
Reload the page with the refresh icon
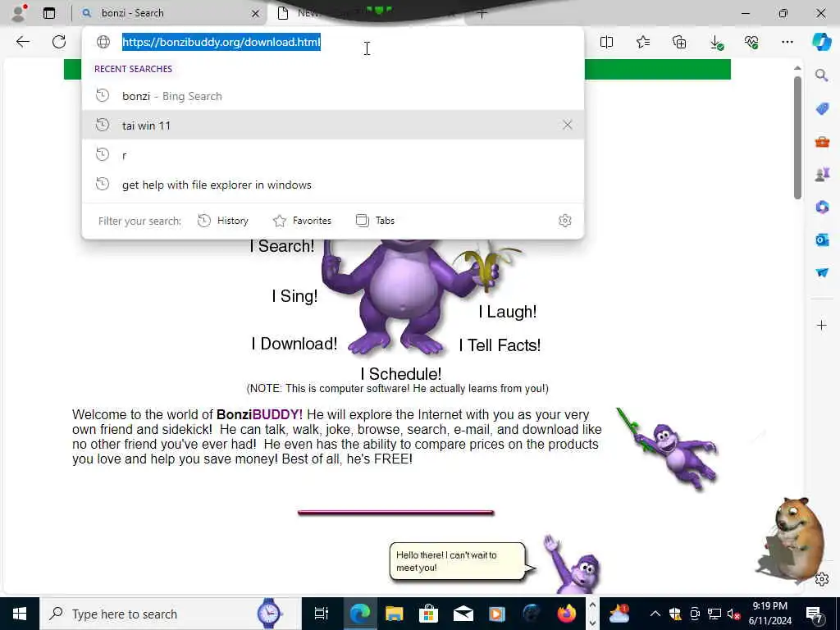59,42
